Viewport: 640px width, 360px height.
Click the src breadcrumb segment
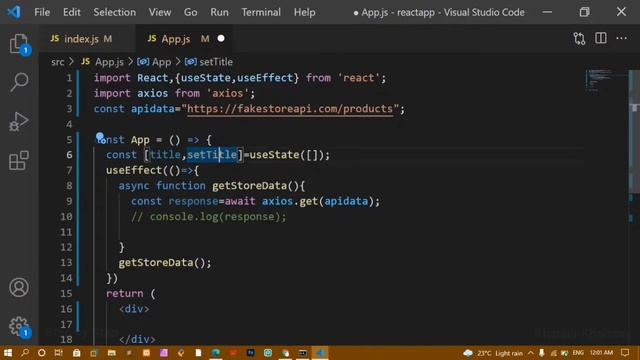58,62
